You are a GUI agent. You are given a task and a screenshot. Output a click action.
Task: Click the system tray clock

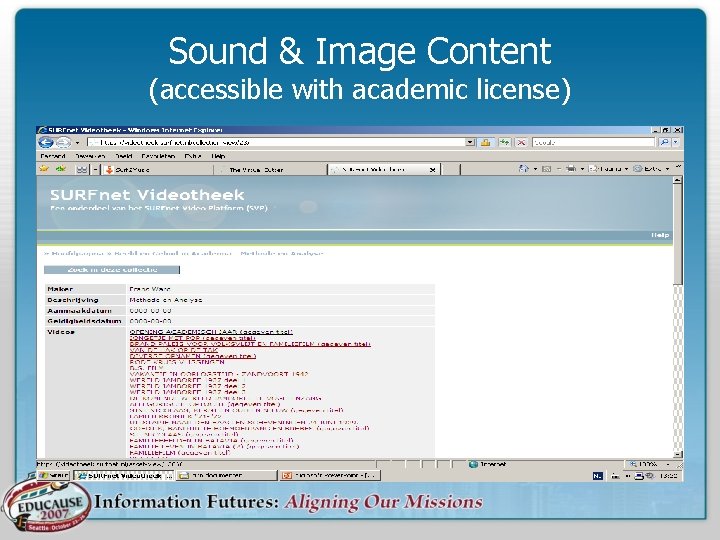tap(668, 476)
